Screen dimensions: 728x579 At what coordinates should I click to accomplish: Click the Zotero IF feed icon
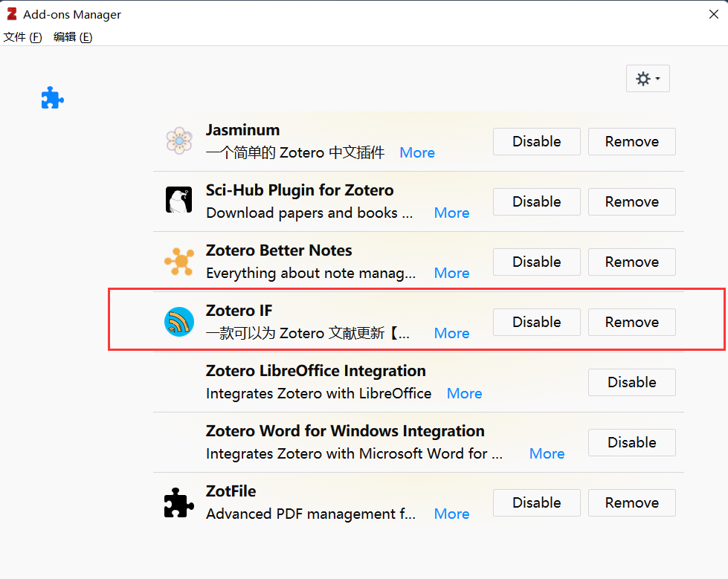(x=179, y=322)
